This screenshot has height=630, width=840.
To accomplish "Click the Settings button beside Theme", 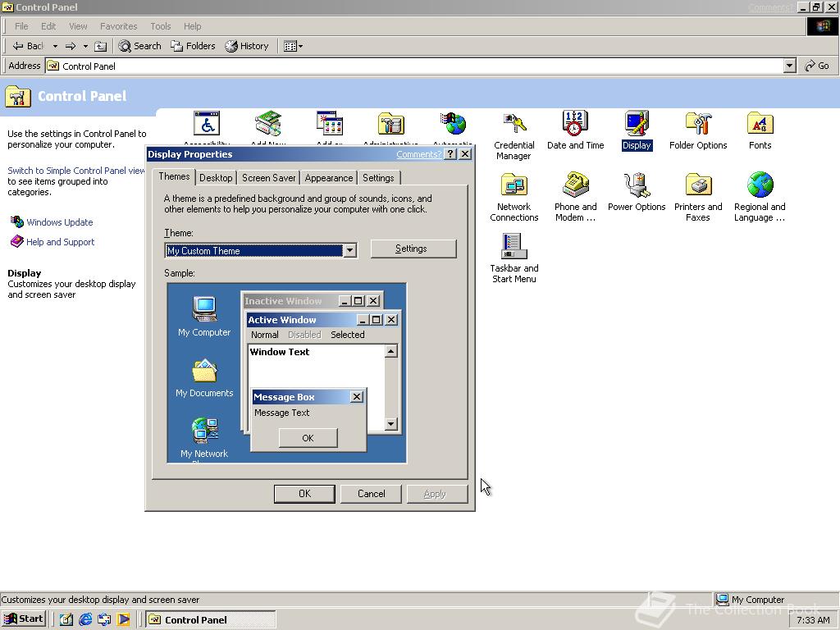I will (413, 249).
